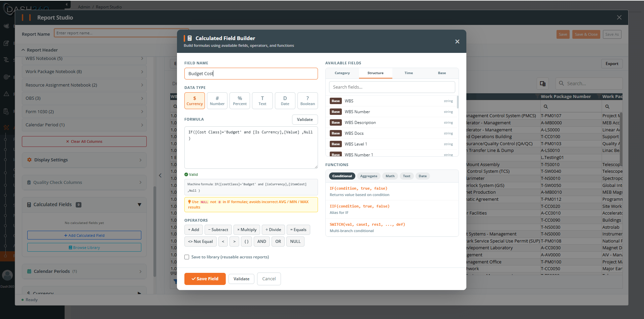
Task: Collapse the left panel with the chevron arrow
Action: pyautogui.click(x=160, y=175)
